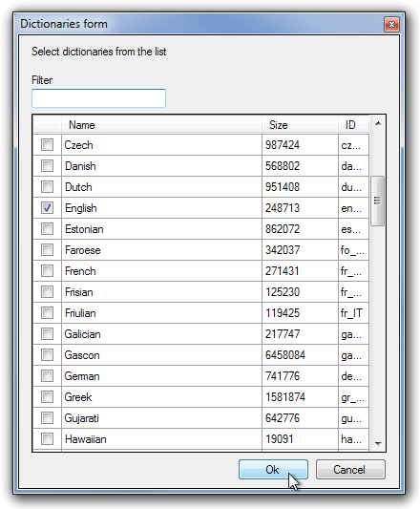
Task: Select the Hawaiian dictionary checkbox
Action: click(x=47, y=439)
